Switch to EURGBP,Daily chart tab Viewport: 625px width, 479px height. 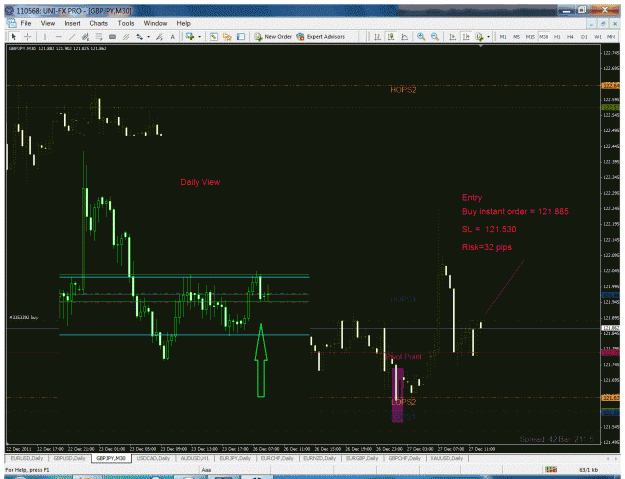(x=362, y=458)
